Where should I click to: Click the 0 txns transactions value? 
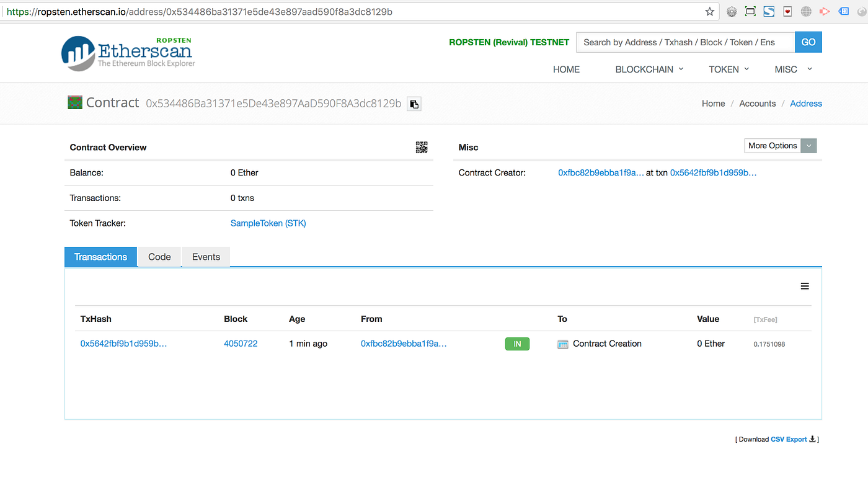point(242,198)
